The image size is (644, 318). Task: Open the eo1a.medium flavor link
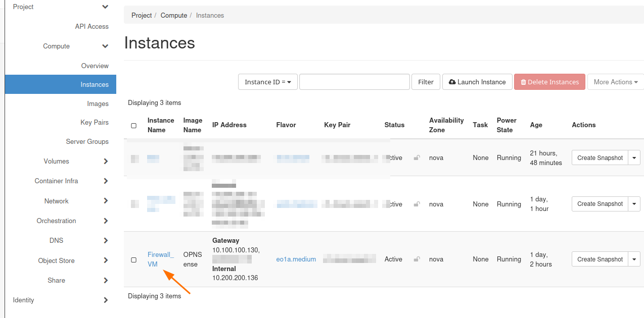[296, 259]
